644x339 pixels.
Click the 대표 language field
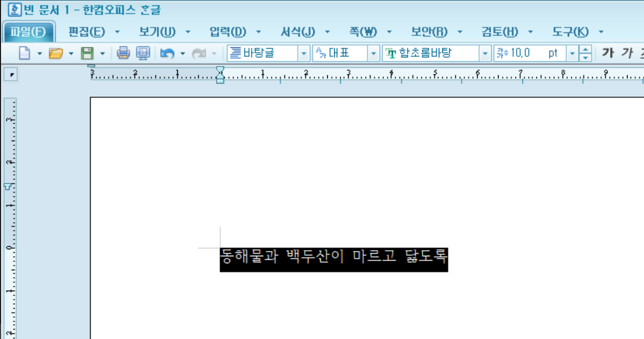point(340,53)
